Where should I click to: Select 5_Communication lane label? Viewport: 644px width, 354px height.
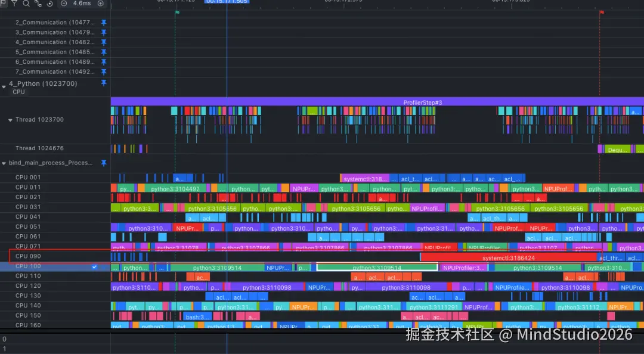coord(55,52)
